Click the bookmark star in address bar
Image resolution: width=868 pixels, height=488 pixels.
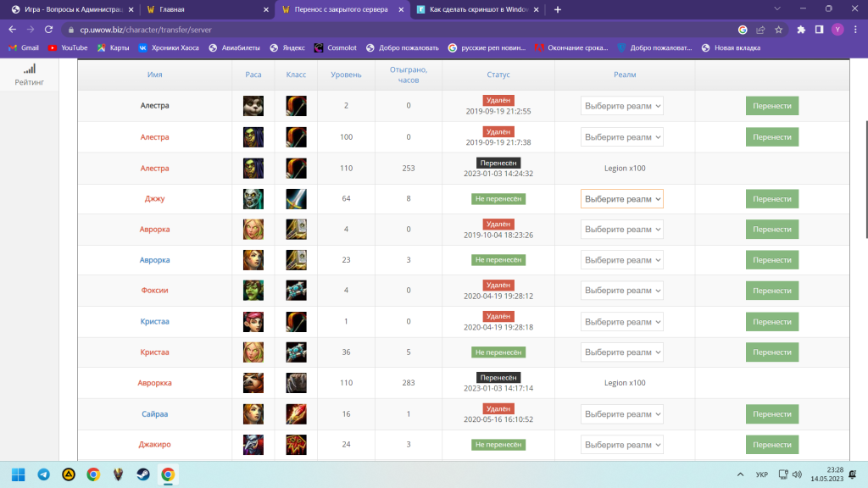[779, 29]
